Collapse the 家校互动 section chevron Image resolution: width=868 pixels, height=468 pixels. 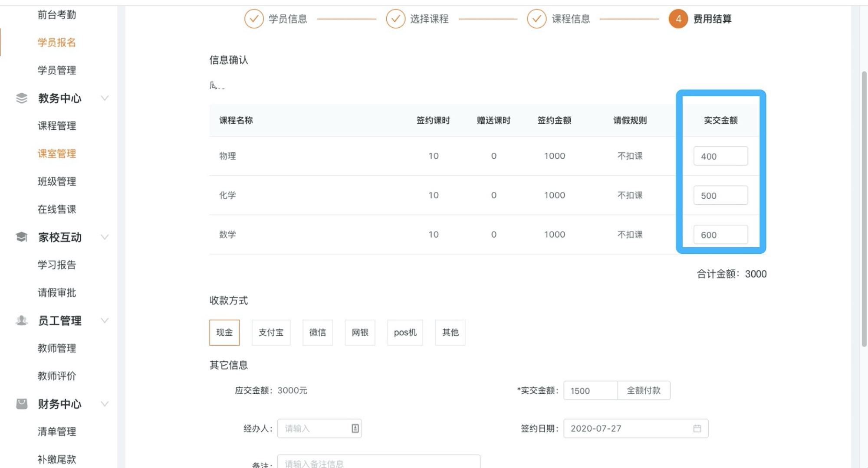pyautogui.click(x=105, y=237)
